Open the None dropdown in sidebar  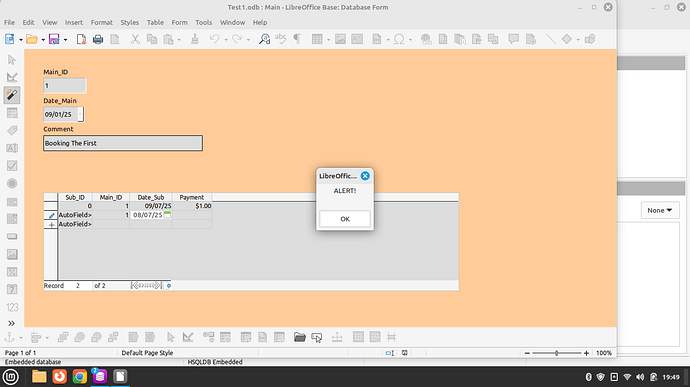point(660,210)
